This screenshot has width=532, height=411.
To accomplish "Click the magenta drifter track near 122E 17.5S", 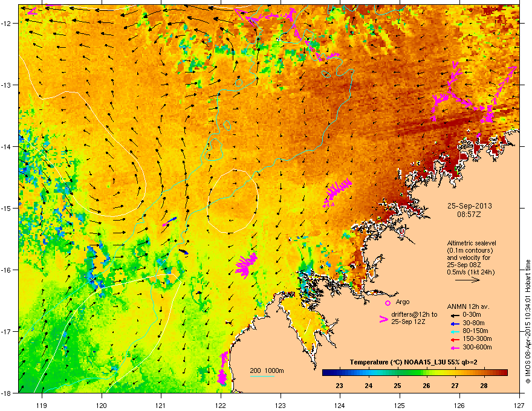I will [222, 368].
